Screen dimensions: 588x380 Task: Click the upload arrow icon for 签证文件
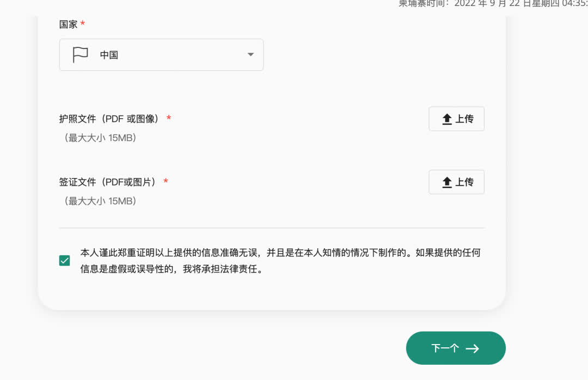click(447, 182)
